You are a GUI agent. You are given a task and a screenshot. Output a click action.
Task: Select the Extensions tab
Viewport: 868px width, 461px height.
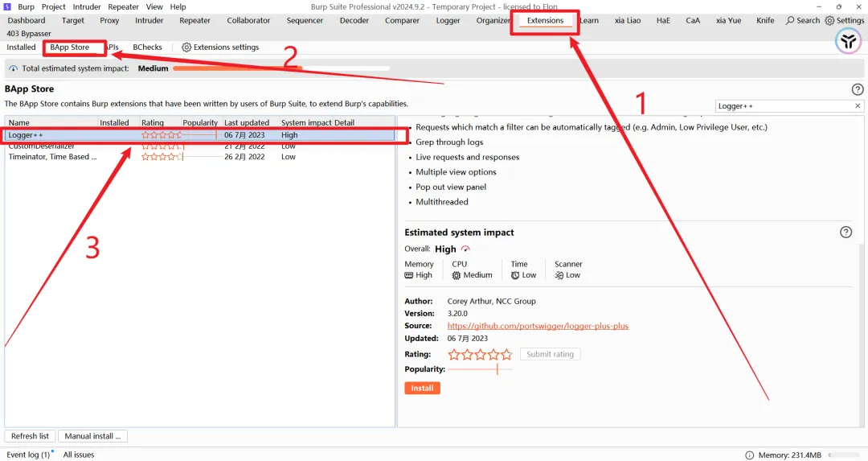(x=545, y=20)
